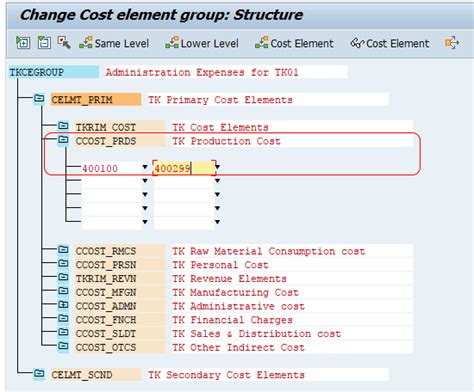Select the CCOST_RMCS group name
Viewport: 474px width, 392px height.
[120, 251]
